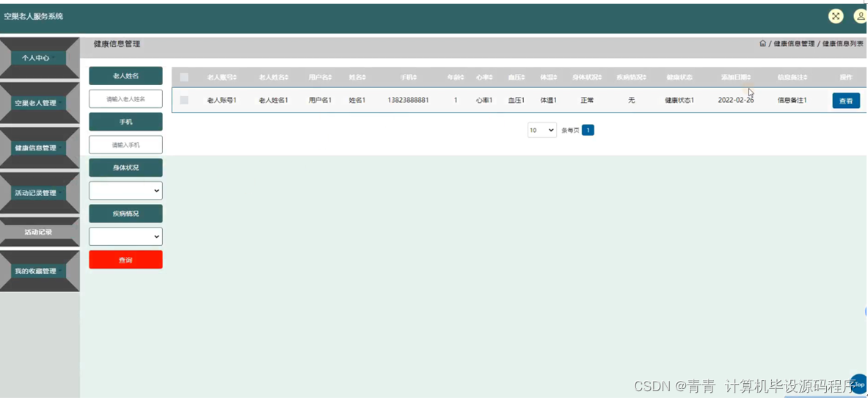
Task: Sort by 心率 column header
Action: (x=484, y=78)
